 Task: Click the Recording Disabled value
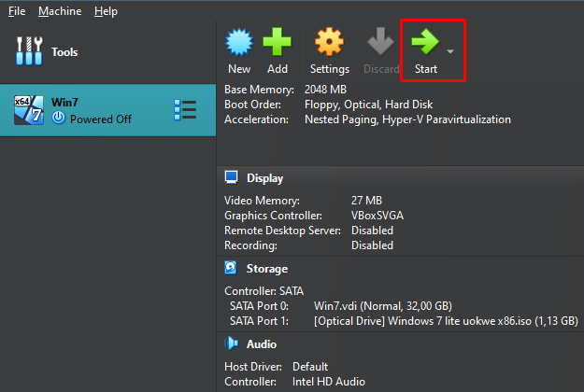(x=372, y=245)
